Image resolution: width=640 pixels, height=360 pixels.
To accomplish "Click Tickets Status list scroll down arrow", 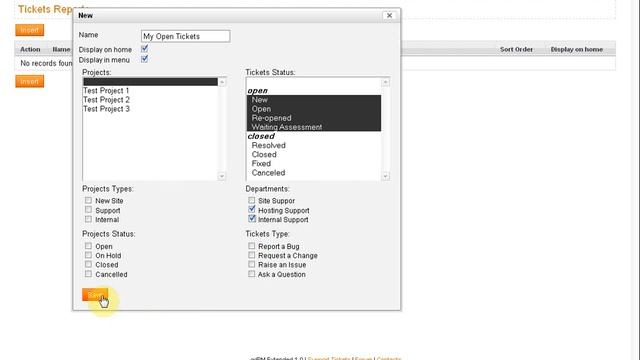I will 385,176.
